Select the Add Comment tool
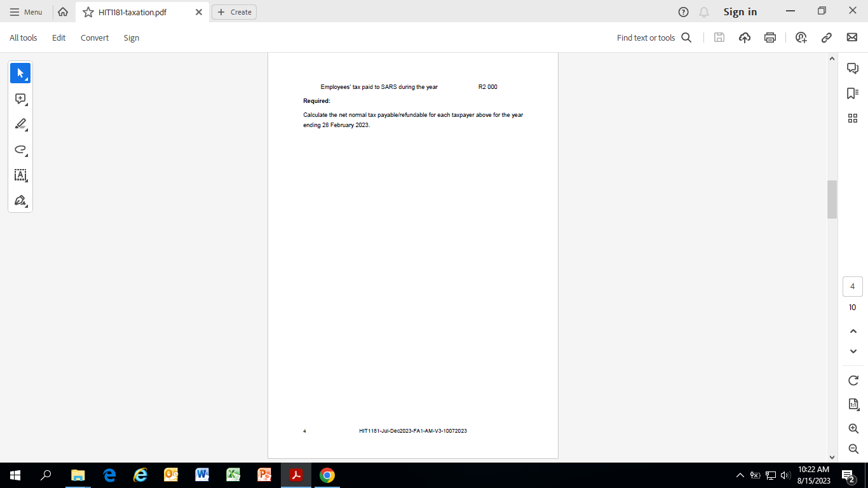 click(20, 98)
